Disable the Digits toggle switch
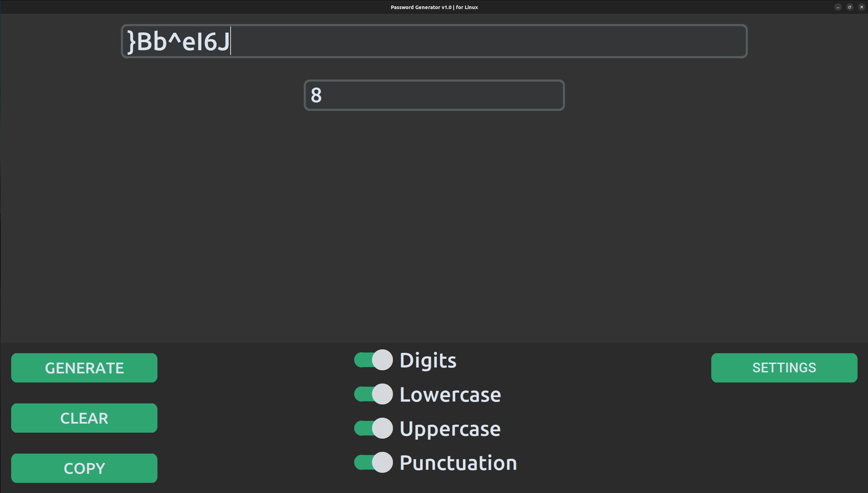 (x=373, y=360)
